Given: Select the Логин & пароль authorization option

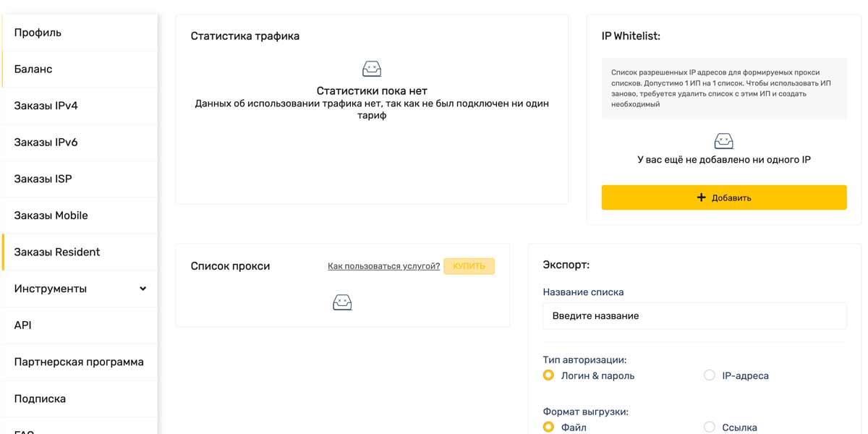Looking at the screenshot, I should pos(548,375).
